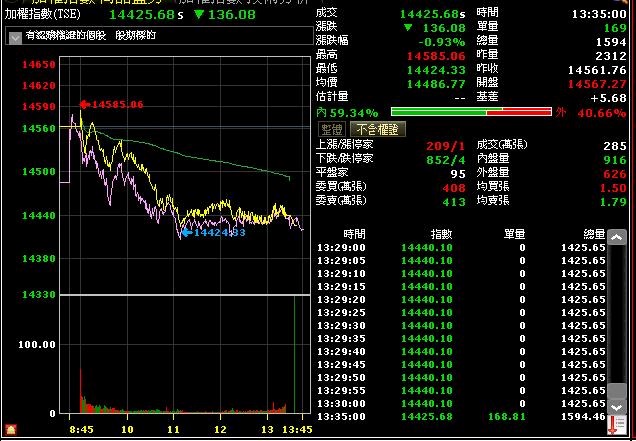Click the tick list scrollbar thumb
Image resolution: width=636 pixels, height=441 pixels.
tap(617, 391)
